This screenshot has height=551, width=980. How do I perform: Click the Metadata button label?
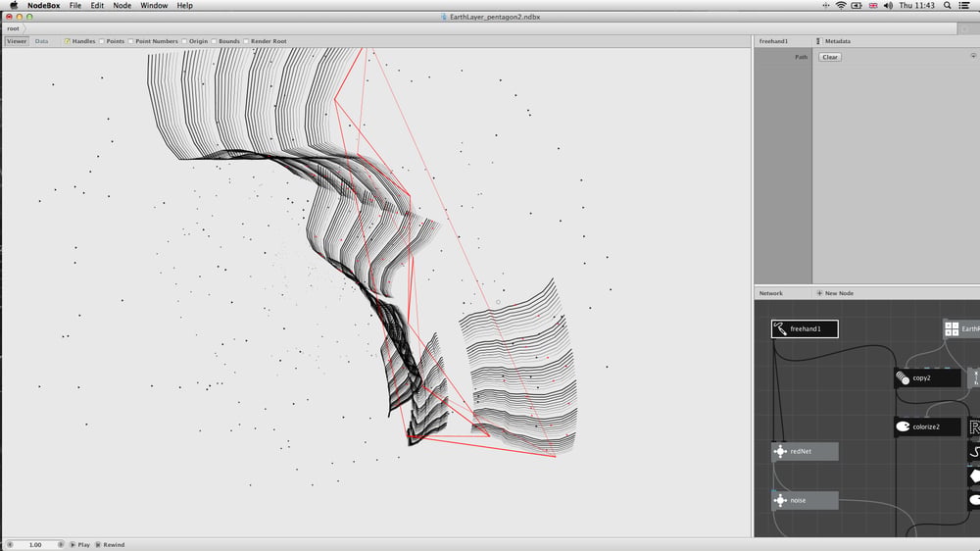[x=838, y=41]
